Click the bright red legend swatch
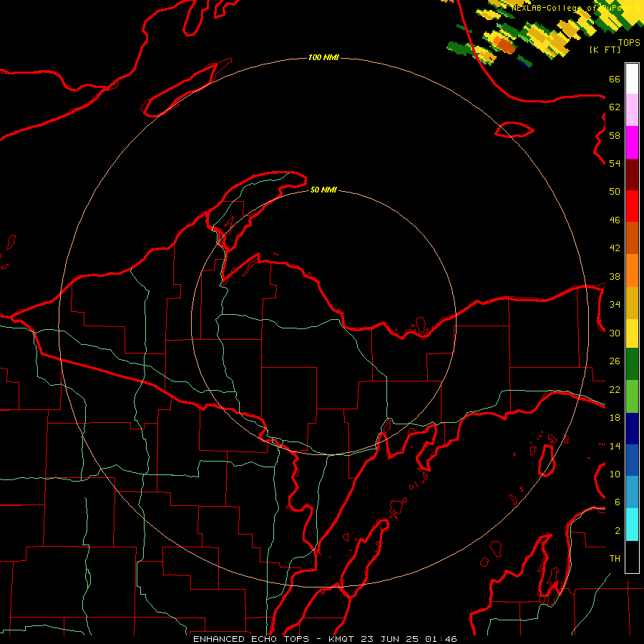 pyautogui.click(x=632, y=206)
